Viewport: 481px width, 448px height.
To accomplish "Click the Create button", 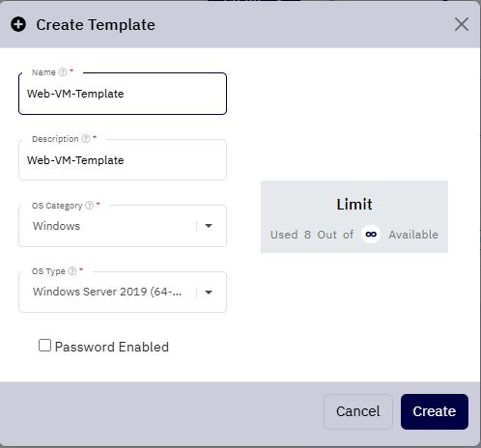I will (x=435, y=411).
